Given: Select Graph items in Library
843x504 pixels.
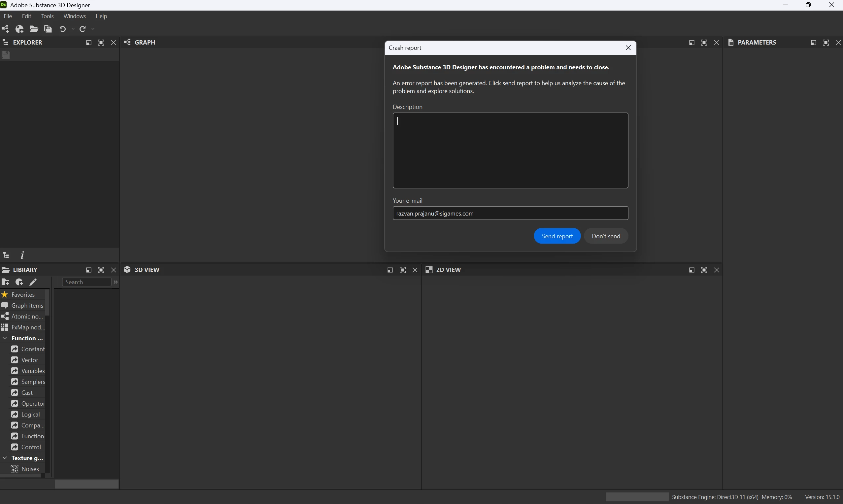Looking at the screenshot, I should coord(23,306).
